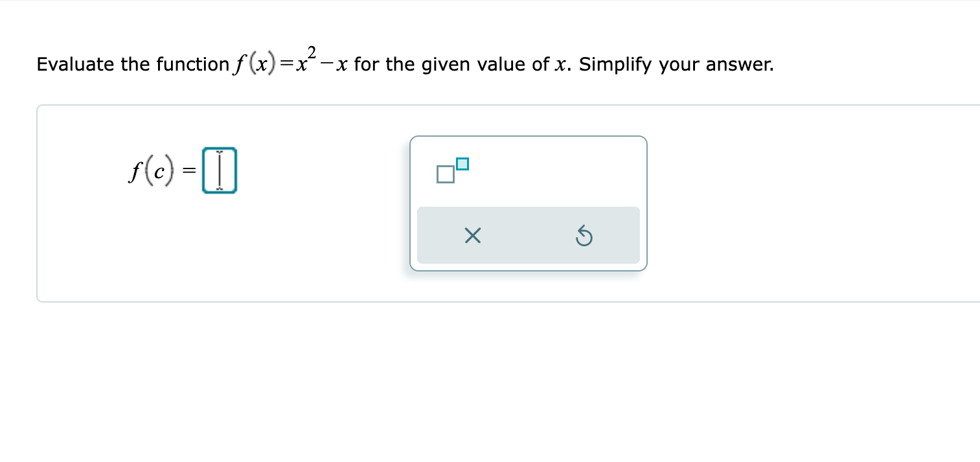The height and width of the screenshot is (462, 980).
Task: Tap the reset icon to restart the answer
Action: [584, 236]
